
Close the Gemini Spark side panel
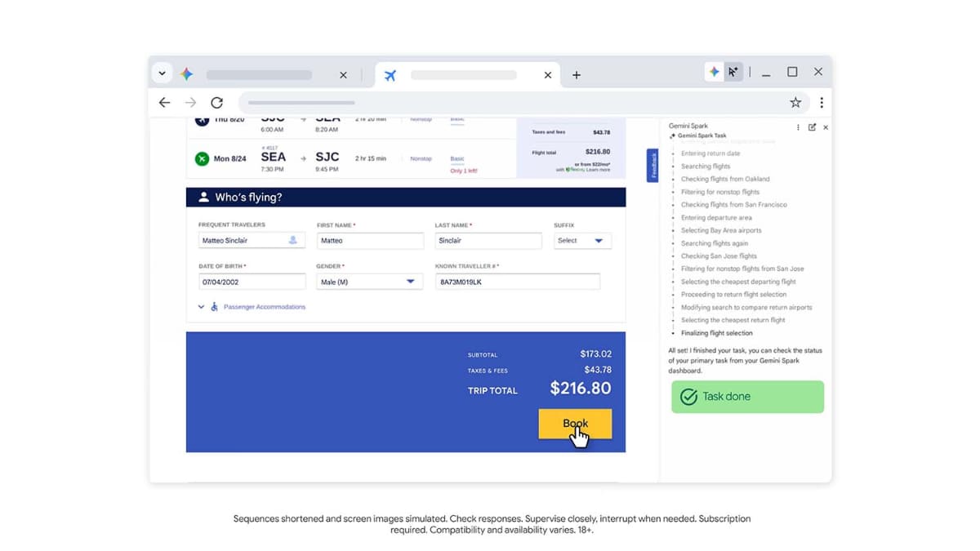point(826,127)
